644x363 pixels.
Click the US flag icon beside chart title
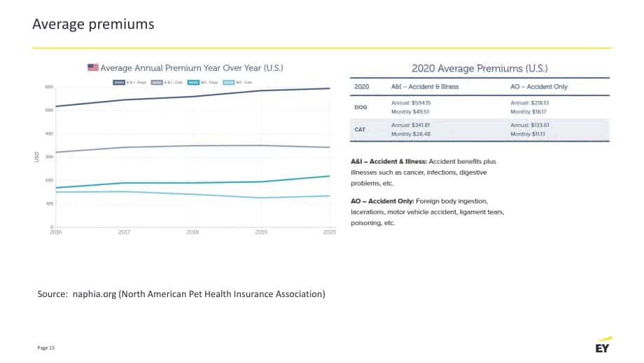(x=93, y=67)
